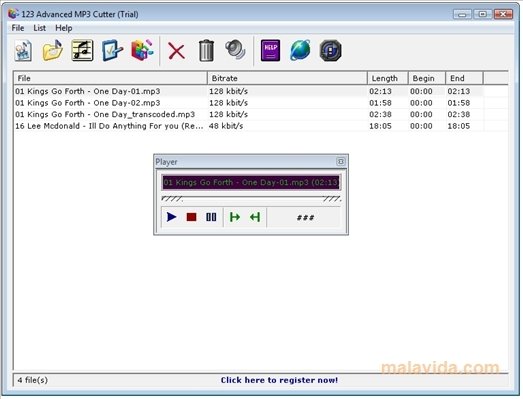
Task: Maximize the MP3 Cutter window
Action: coord(482,14)
